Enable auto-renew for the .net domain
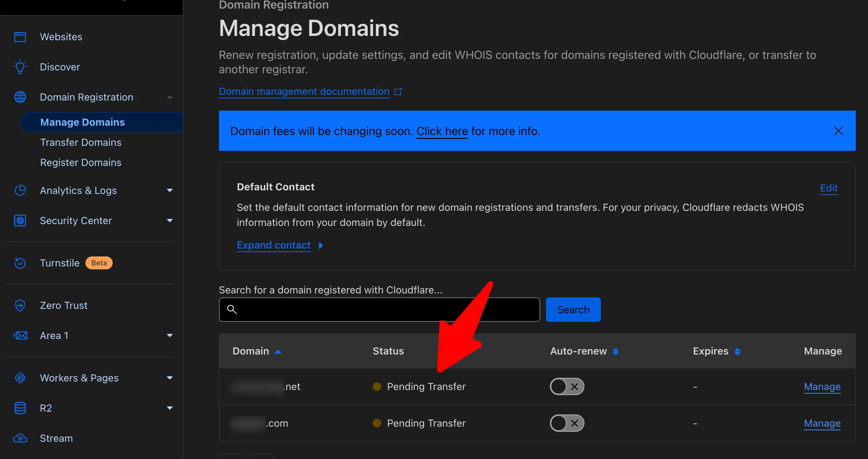The width and height of the screenshot is (868, 459). (x=567, y=386)
